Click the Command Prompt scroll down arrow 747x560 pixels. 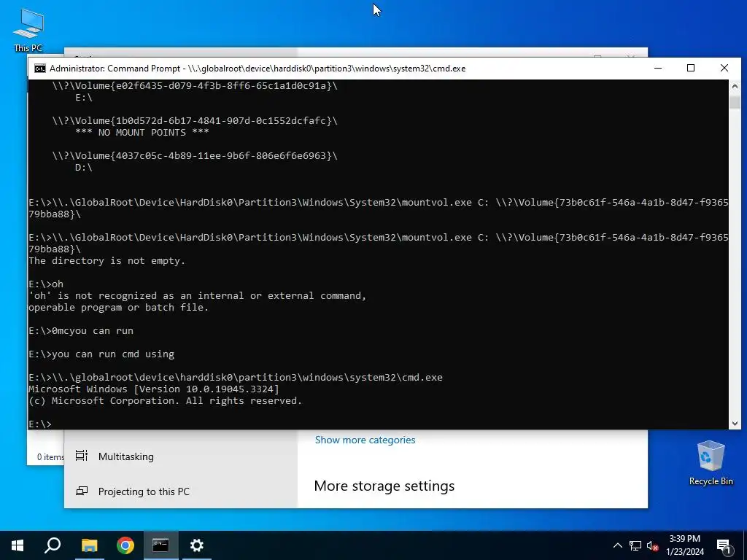click(735, 423)
